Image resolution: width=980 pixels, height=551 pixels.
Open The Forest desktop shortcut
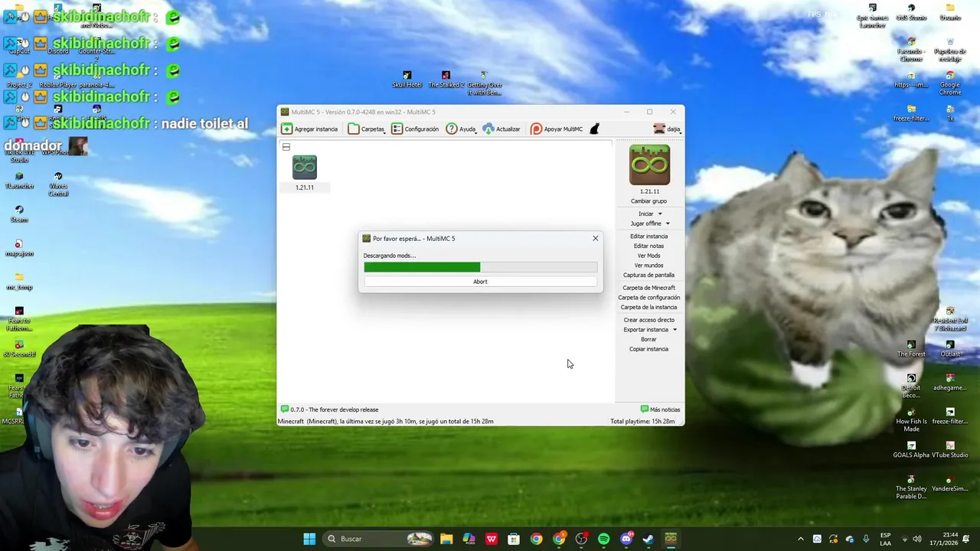(911, 349)
